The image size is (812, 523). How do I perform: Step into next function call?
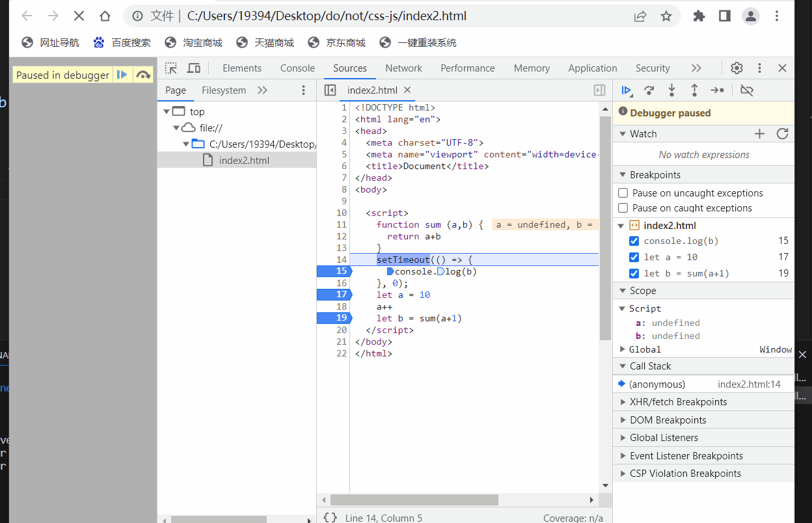(x=671, y=90)
